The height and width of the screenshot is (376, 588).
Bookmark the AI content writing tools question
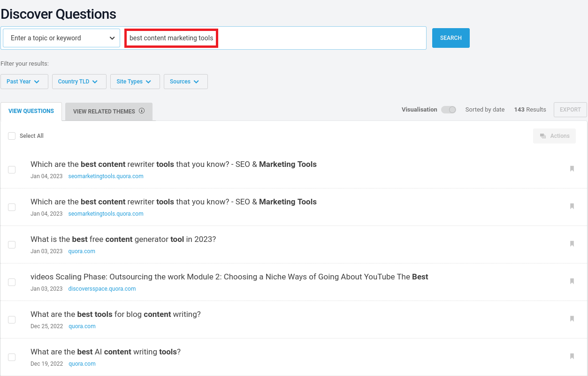point(572,356)
